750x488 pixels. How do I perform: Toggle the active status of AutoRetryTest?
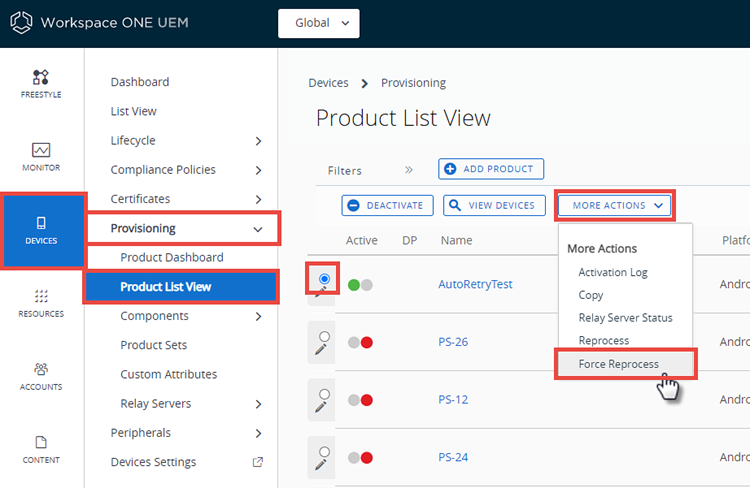point(360,285)
